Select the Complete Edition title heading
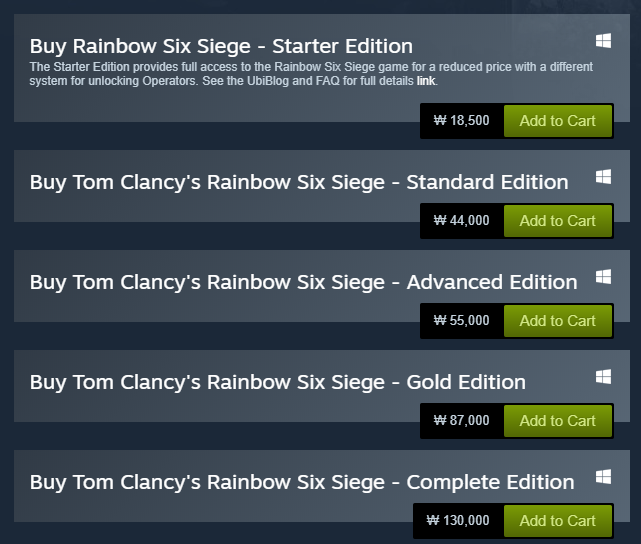The width and height of the screenshot is (641, 544). click(x=302, y=483)
